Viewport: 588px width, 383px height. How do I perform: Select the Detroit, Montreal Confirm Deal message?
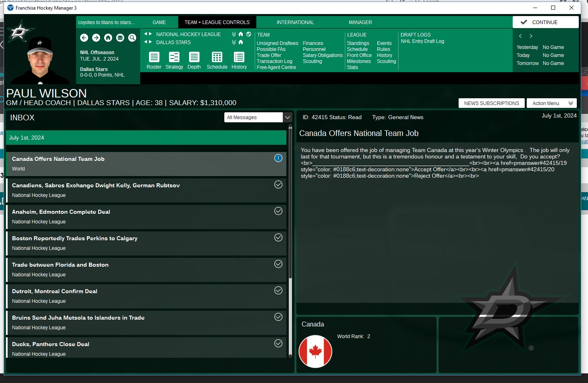point(146,296)
